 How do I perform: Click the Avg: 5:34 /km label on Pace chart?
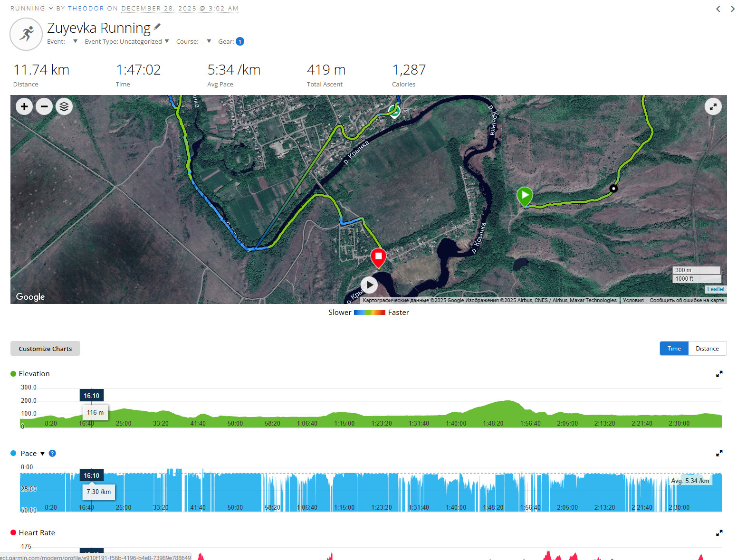pos(690,481)
